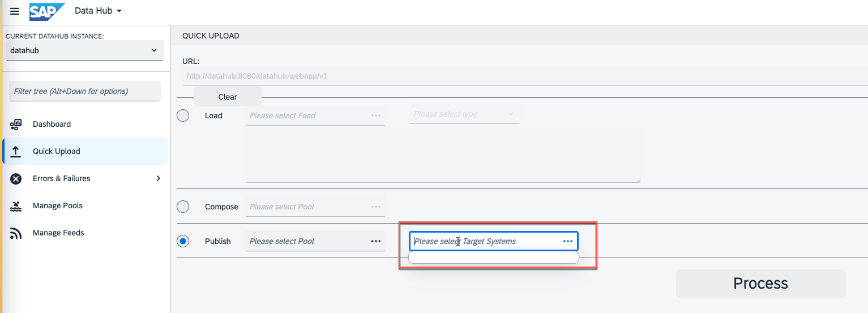Click ellipsis next to Target Systems field

pos(567,241)
